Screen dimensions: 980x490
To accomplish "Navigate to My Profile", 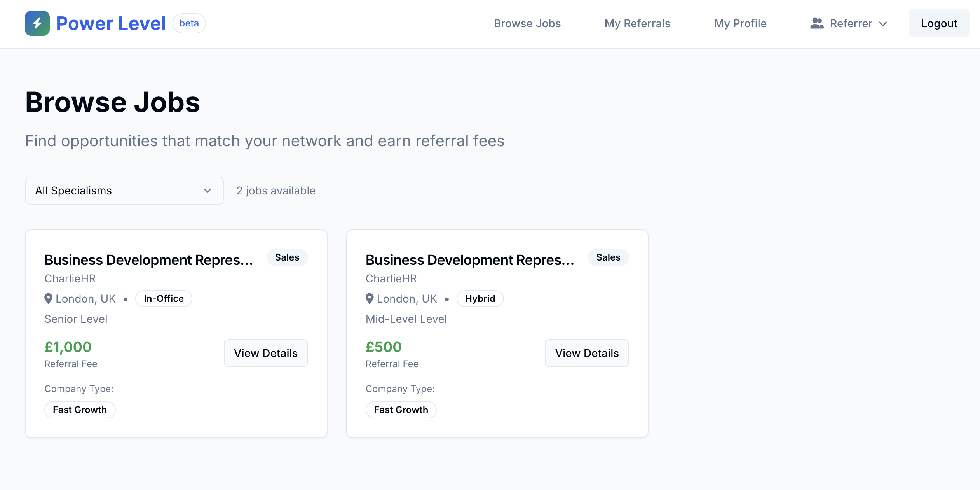I will pyautogui.click(x=740, y=23).
